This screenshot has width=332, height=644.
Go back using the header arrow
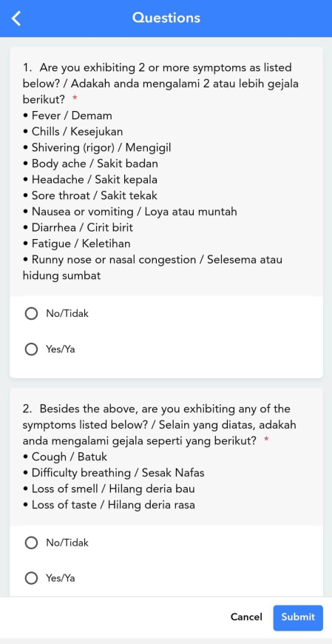coord(16,18)
